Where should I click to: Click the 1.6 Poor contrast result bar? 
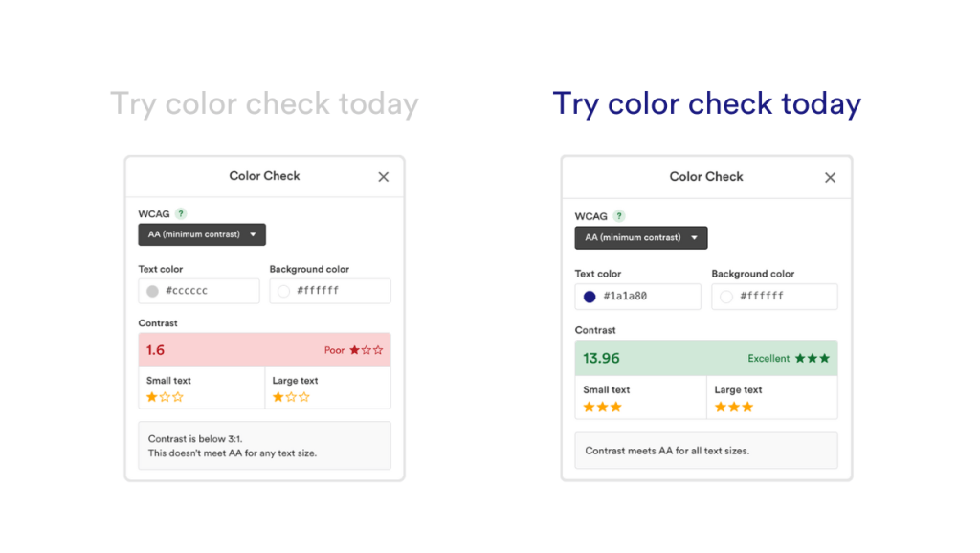tap(264, 349)
